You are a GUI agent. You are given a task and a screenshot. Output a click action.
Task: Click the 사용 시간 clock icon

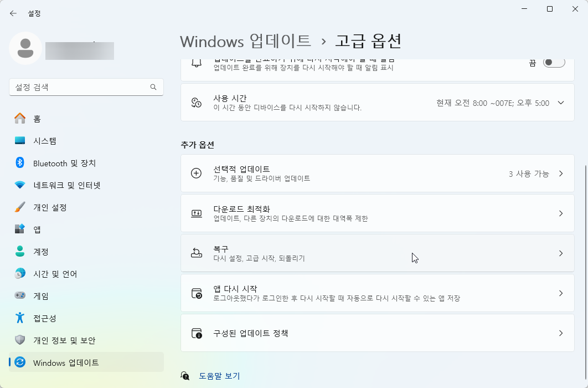tap(197, 103)
